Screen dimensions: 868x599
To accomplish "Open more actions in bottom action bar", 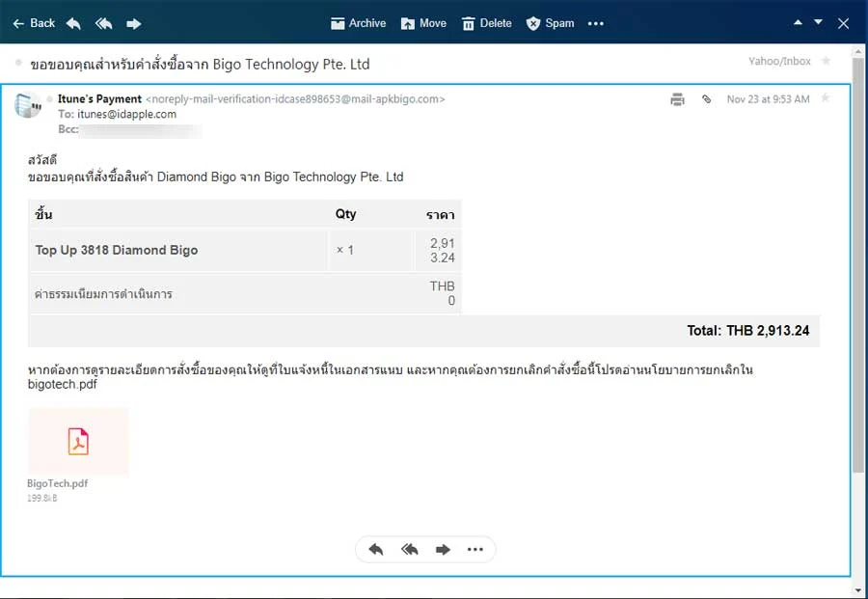I will pyautogui.click(x=475, y=549).
